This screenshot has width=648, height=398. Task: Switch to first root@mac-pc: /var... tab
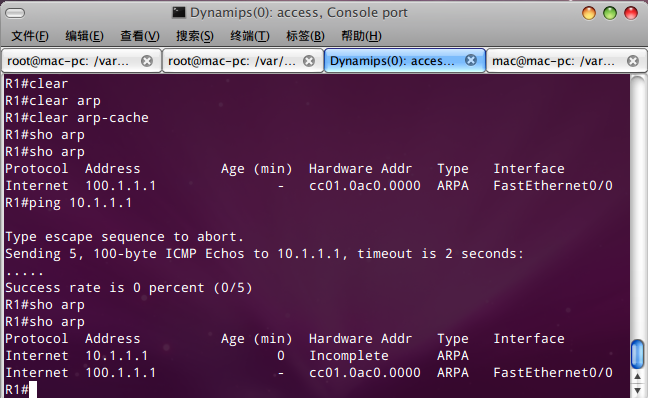(81, 61)
